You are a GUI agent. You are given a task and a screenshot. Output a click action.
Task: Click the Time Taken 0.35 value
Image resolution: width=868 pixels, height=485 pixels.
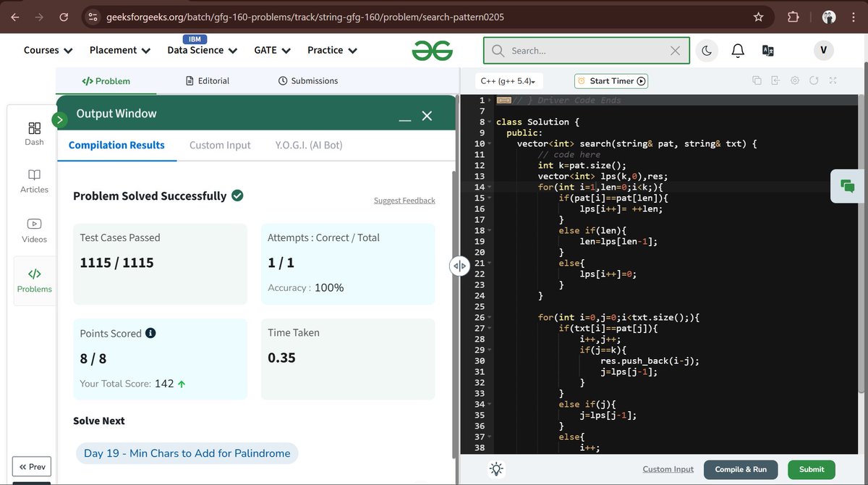(281, 358)
